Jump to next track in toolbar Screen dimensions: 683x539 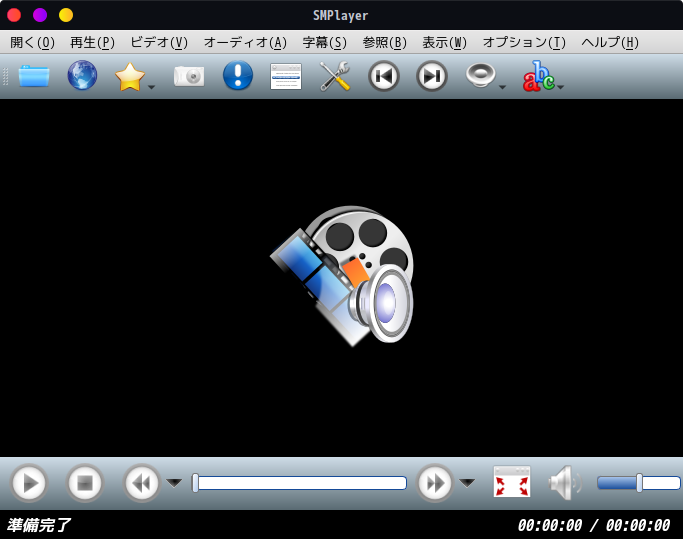432,76
